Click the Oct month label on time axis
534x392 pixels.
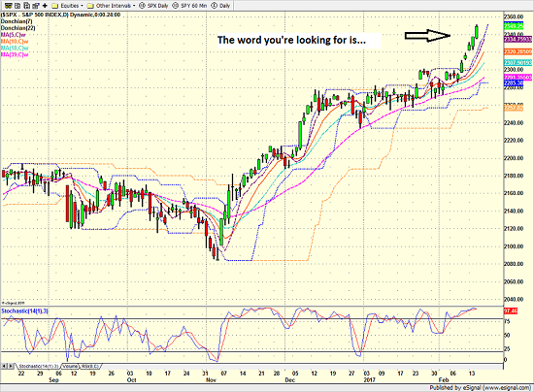click(x=131, y=380)
